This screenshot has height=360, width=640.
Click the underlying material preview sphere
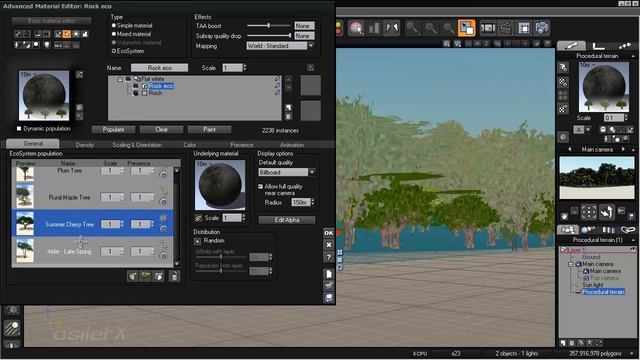point(220,185)
